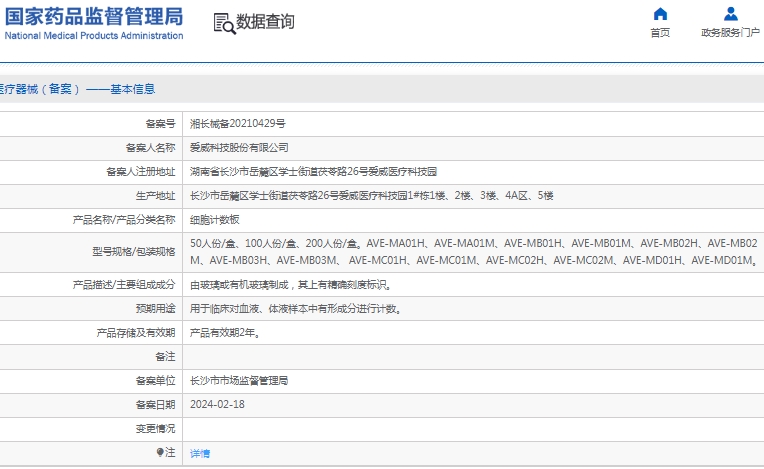Click the 首页 home icon
The width and height of the screenshot is (764, 469).
pos(660,14)
